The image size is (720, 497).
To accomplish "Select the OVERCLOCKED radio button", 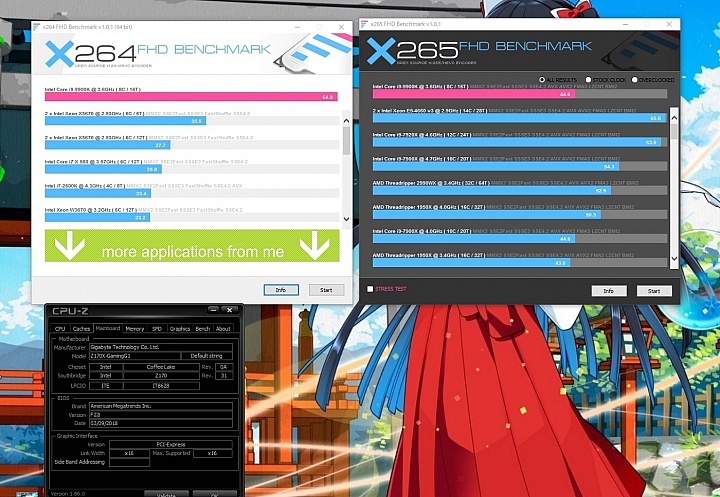I will pyautogui.click(x=635, y=79).
